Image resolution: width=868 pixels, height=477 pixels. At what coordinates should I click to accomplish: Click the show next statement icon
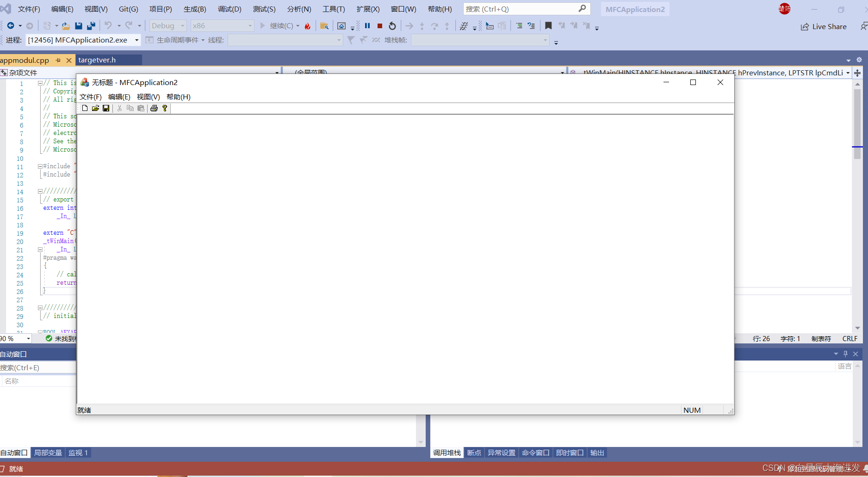point(409,26)
